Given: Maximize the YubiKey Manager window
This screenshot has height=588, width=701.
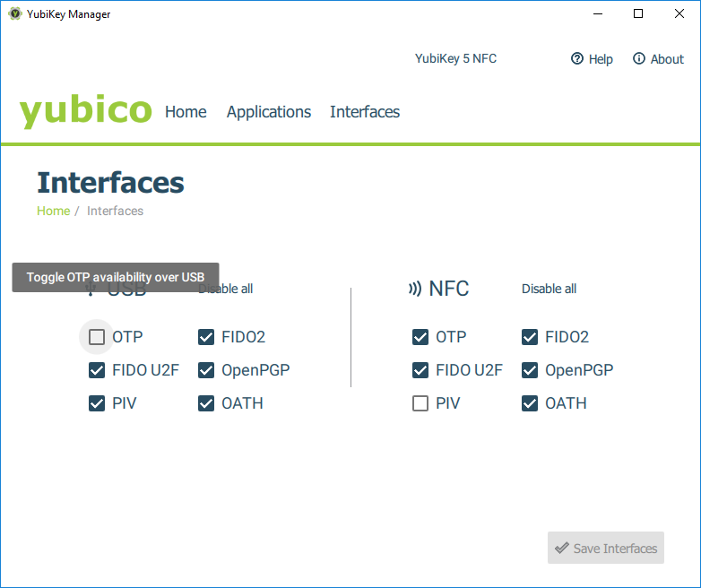Looking at the screenshot, I should (x=638, y=13).
